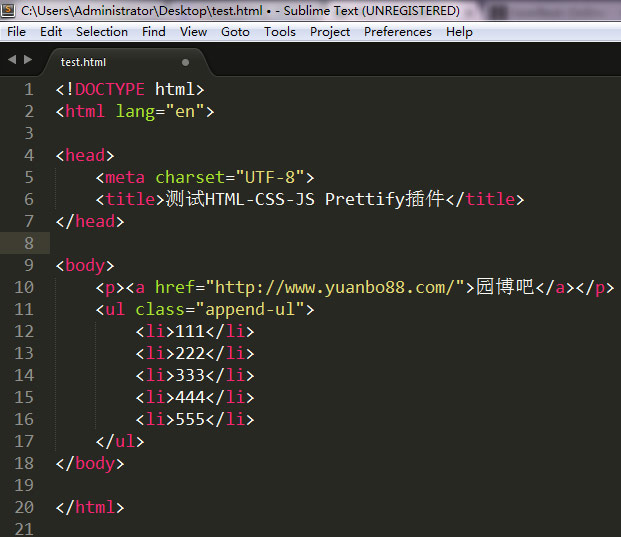
Task: Open the View menu
Action: tap(193, 32)
